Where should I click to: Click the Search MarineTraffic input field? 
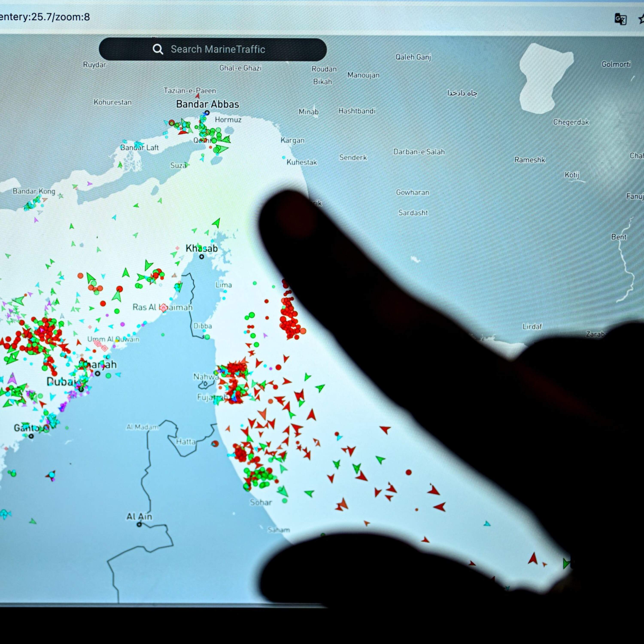coord(218,49)
